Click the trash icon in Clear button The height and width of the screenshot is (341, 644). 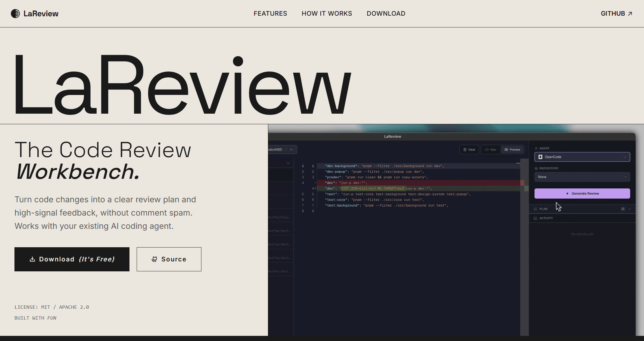point(465,150)
